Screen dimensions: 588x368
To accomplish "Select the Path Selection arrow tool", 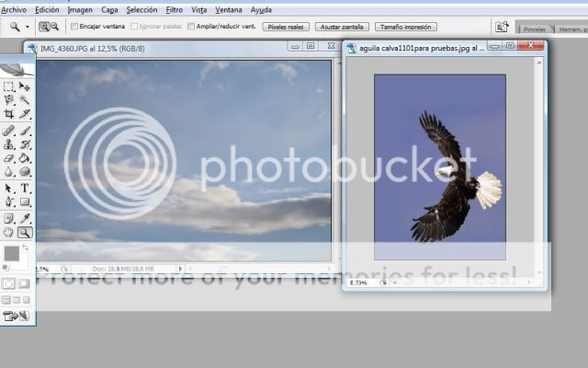I will click(x=8, y=188).
